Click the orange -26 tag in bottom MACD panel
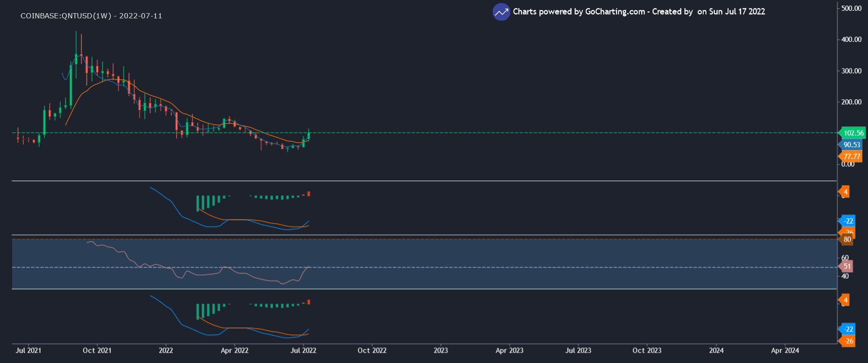Screen dimensions: 868x363 coord(848,341)
